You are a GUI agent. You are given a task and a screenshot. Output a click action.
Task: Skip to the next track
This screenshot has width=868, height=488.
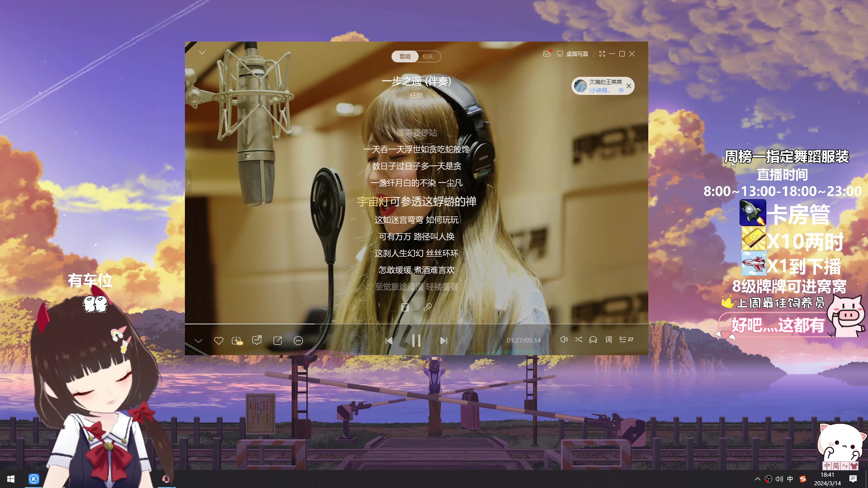443,341
